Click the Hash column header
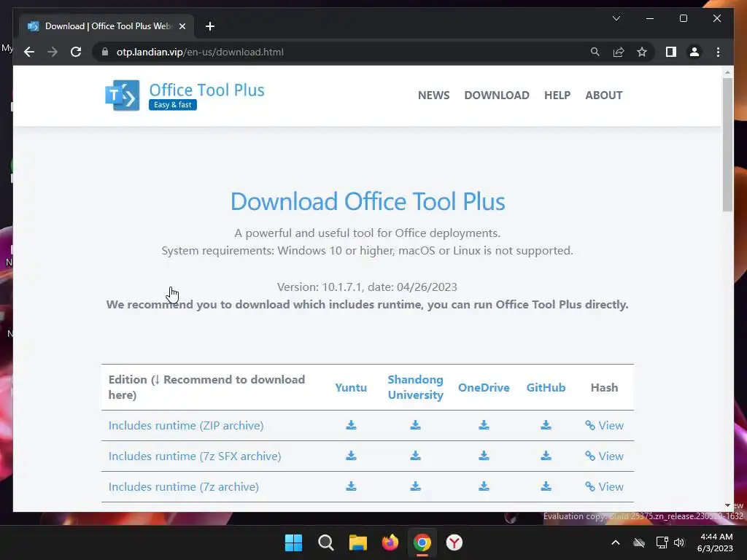Screen dimensions: 747x560 click(x=604, y=387)
